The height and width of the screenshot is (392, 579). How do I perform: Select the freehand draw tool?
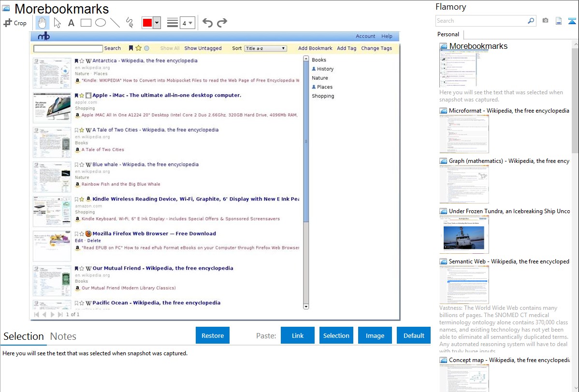(130, 23)
